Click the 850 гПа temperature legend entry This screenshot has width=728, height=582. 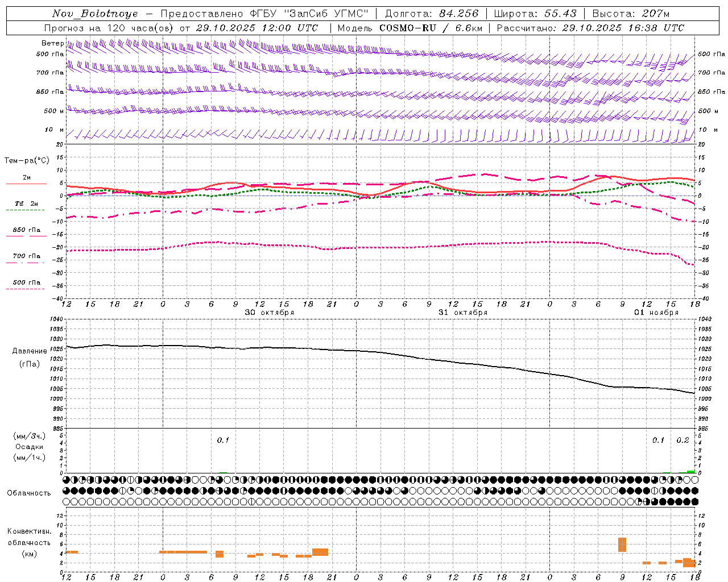coord(26,232)
